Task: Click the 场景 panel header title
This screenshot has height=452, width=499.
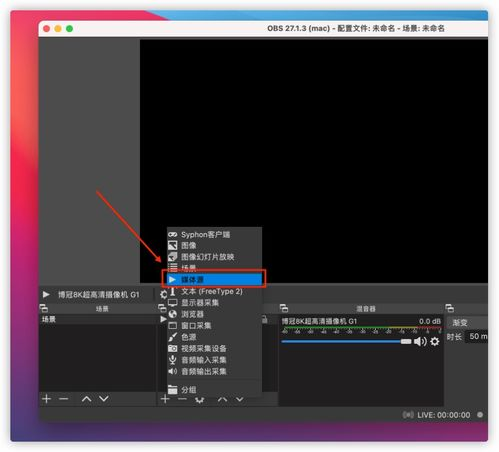Action: click(x=102, y=309)
